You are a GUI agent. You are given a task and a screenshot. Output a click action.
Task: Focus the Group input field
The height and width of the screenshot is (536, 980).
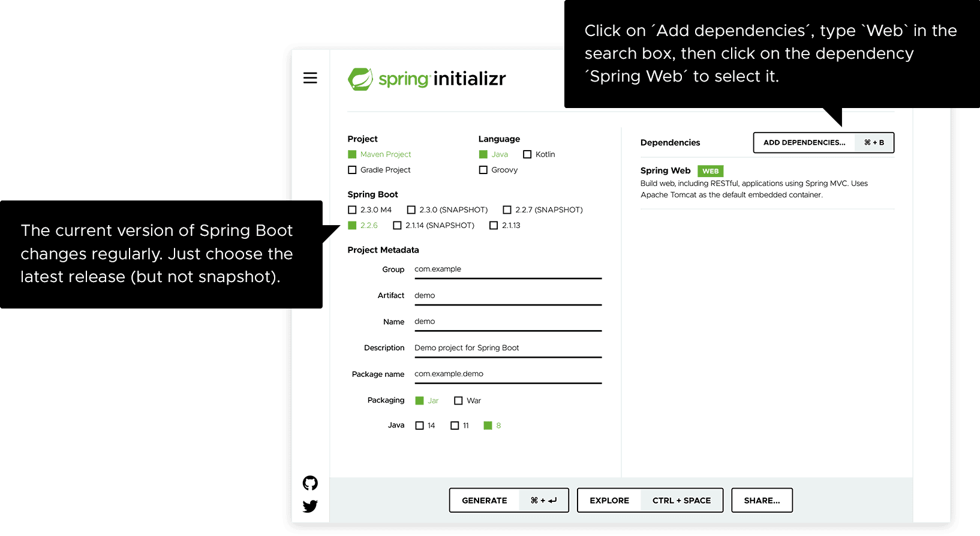coord(508,270)
